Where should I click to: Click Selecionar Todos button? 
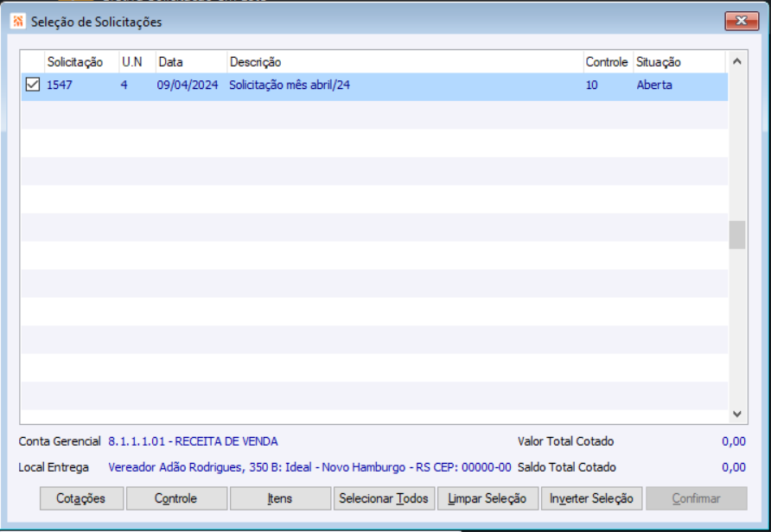[x=384, y=498]
